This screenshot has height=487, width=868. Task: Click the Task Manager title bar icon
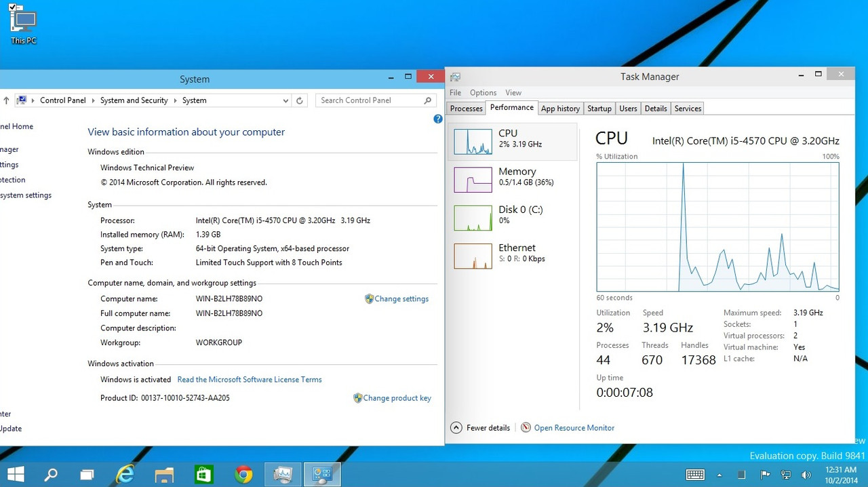click(x=455, y=77)
